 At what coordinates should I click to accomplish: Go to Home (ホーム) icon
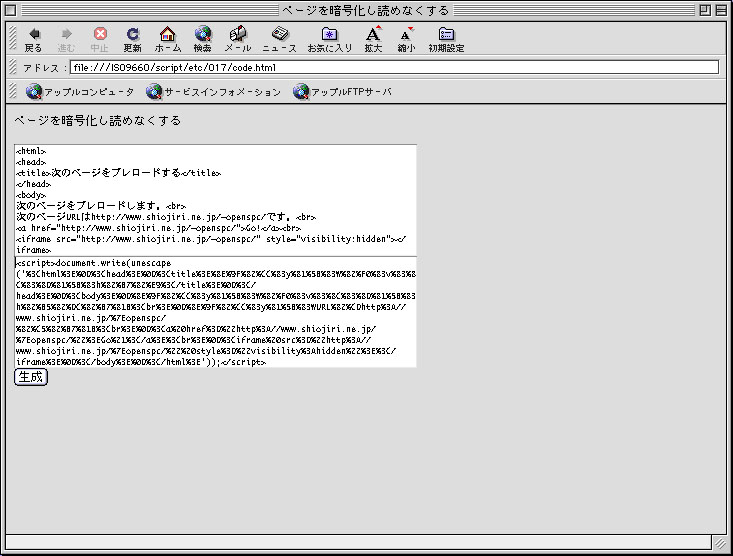167,39
